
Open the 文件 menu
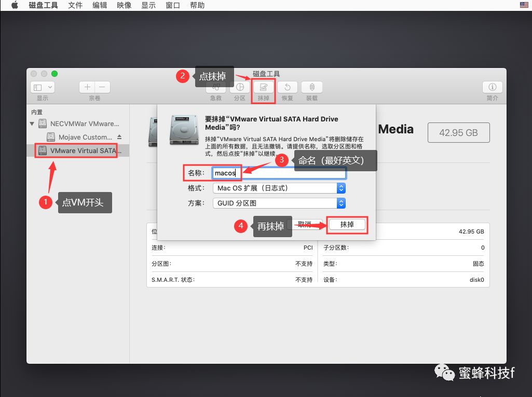[x=75, y=5]
